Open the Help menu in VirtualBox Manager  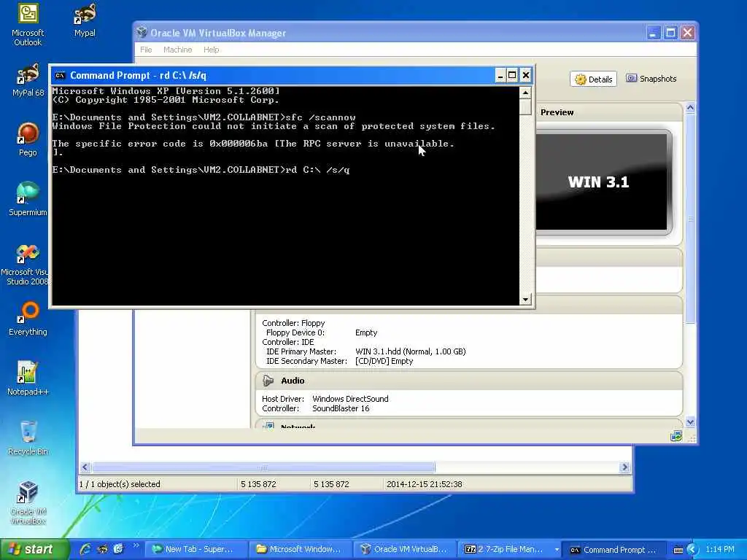(x=211, y=50)
